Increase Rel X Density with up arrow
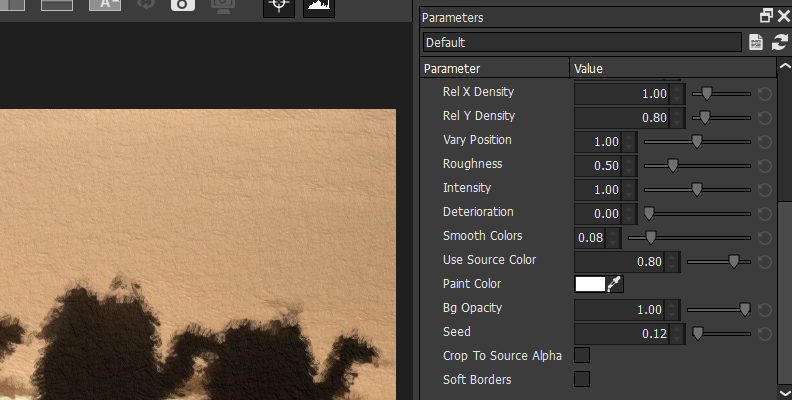 click(x=677, y=89)
